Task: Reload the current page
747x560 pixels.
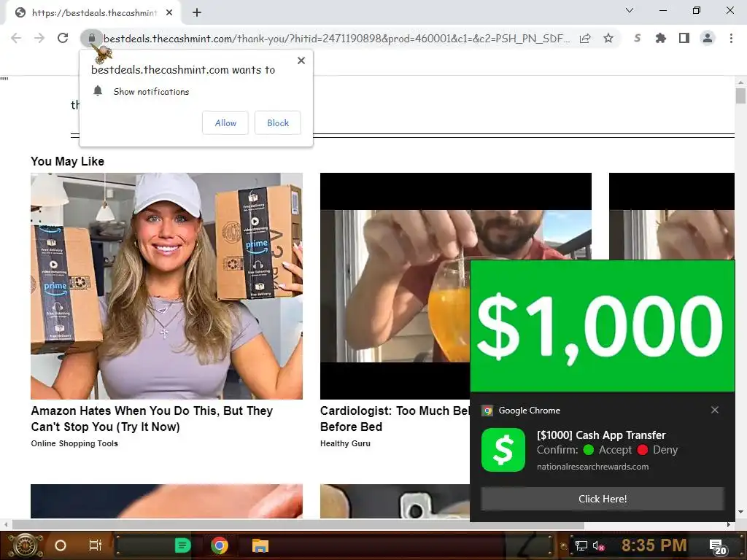Action: (63, 38)
